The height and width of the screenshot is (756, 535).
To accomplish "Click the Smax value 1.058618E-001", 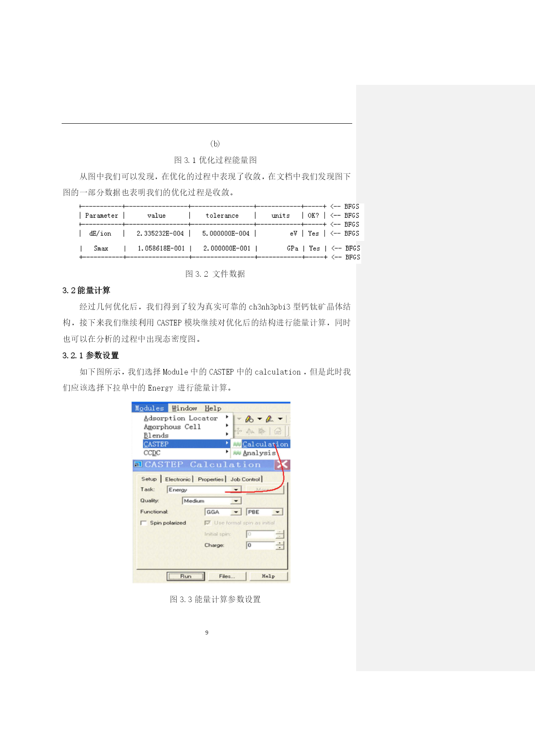I will [161, 249].
